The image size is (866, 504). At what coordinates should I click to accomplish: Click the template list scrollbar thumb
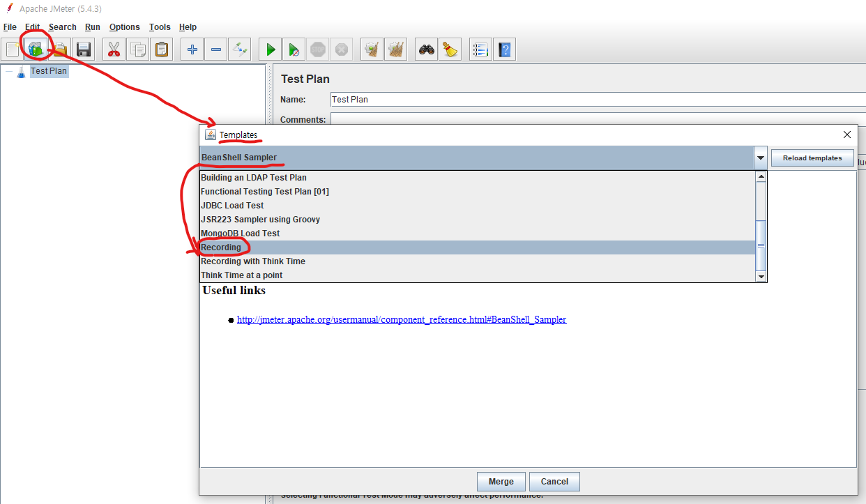[761, 246]
